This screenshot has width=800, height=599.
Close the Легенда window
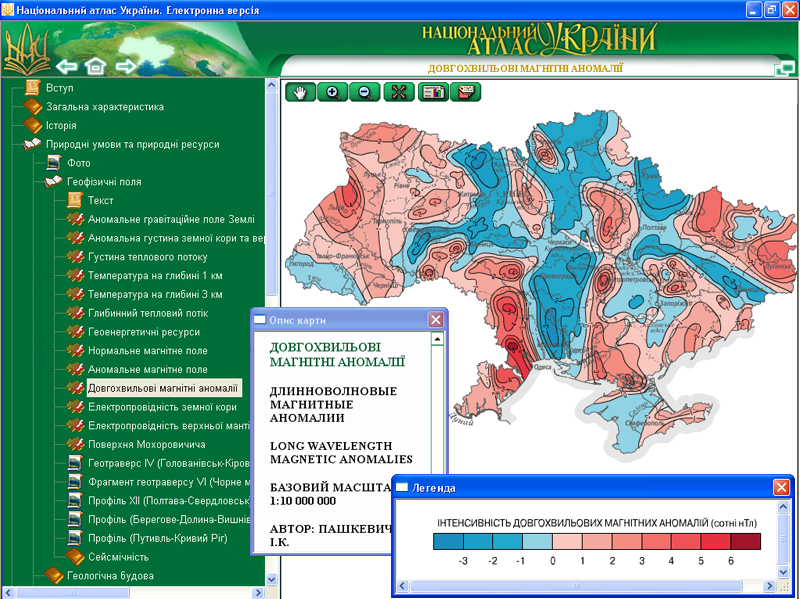tap(781, 487)
